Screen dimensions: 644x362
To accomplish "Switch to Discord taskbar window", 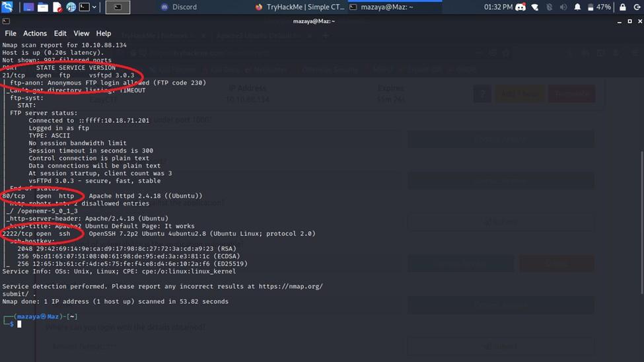I will click(178, 7).
